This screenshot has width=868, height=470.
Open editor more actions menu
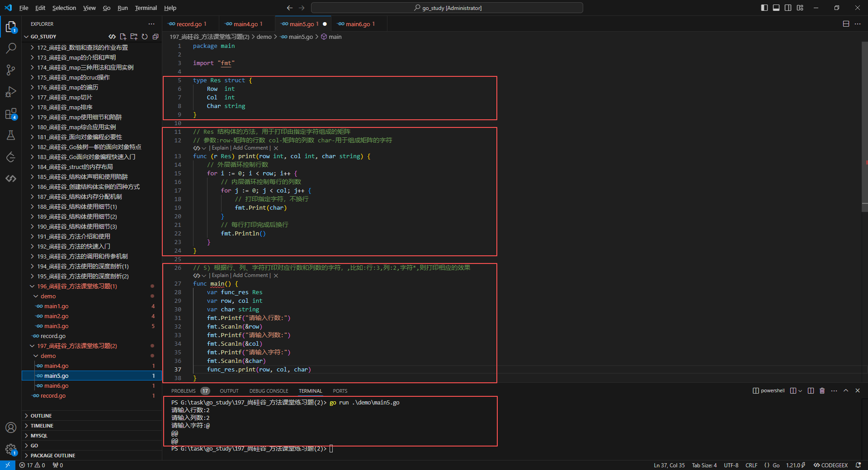pyautogui.click(x=858, y=24)
